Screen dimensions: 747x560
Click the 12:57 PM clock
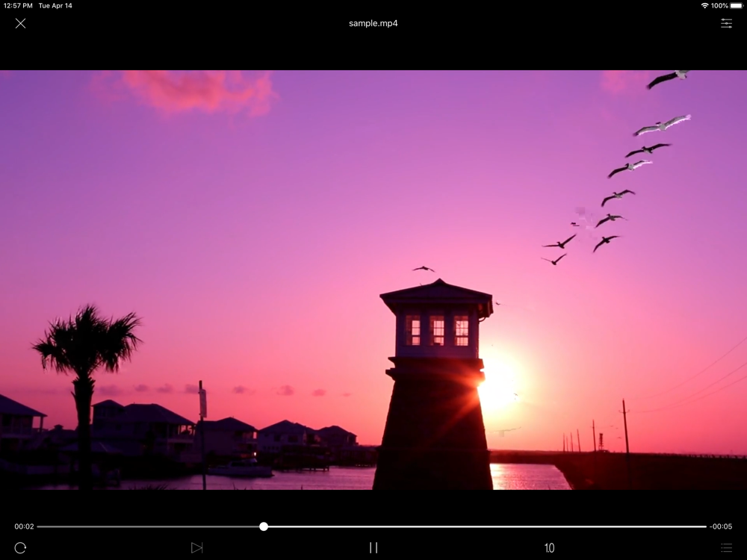18,6
